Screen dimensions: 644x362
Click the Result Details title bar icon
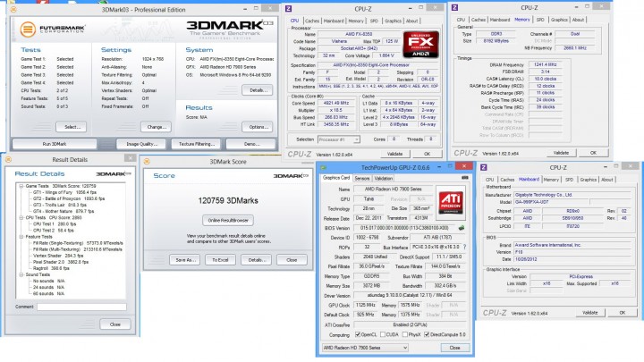click(8, 159)
